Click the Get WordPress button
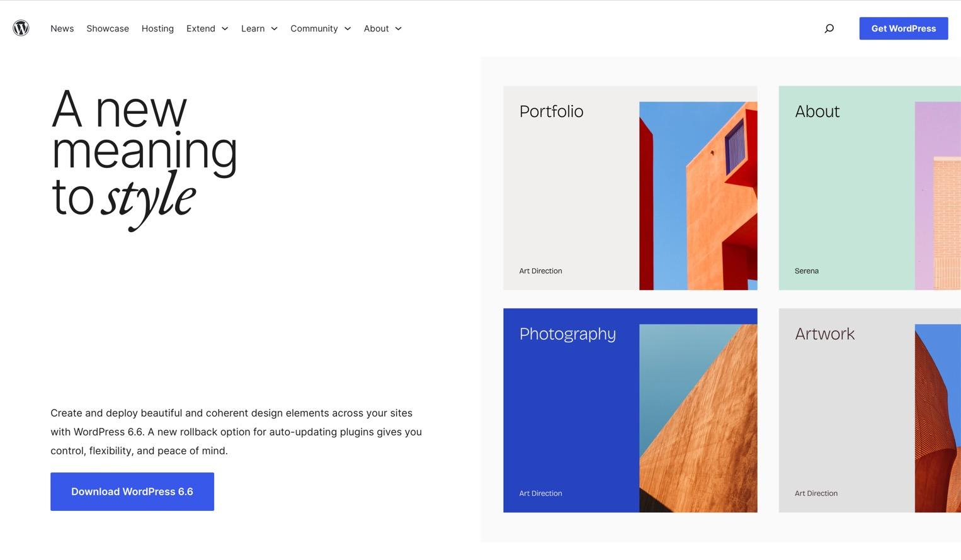This screenshot has height=560, width=961. tap(904, 28)
